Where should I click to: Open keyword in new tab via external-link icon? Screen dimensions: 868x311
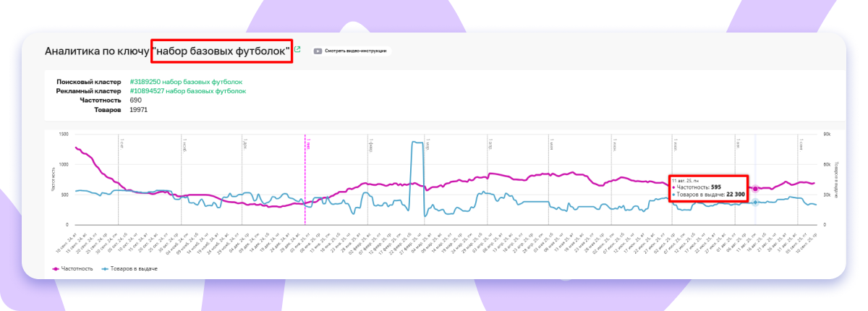pos(297,50)
